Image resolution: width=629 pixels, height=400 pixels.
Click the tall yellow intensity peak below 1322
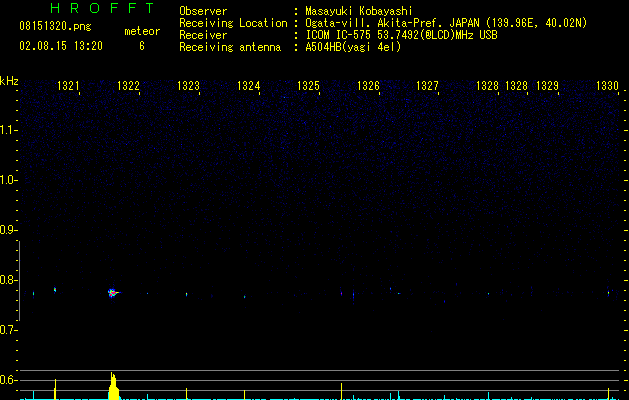[114, 386]
